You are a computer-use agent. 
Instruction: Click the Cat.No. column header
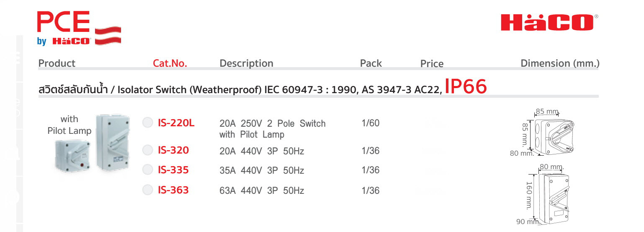(x=170, y=63)
